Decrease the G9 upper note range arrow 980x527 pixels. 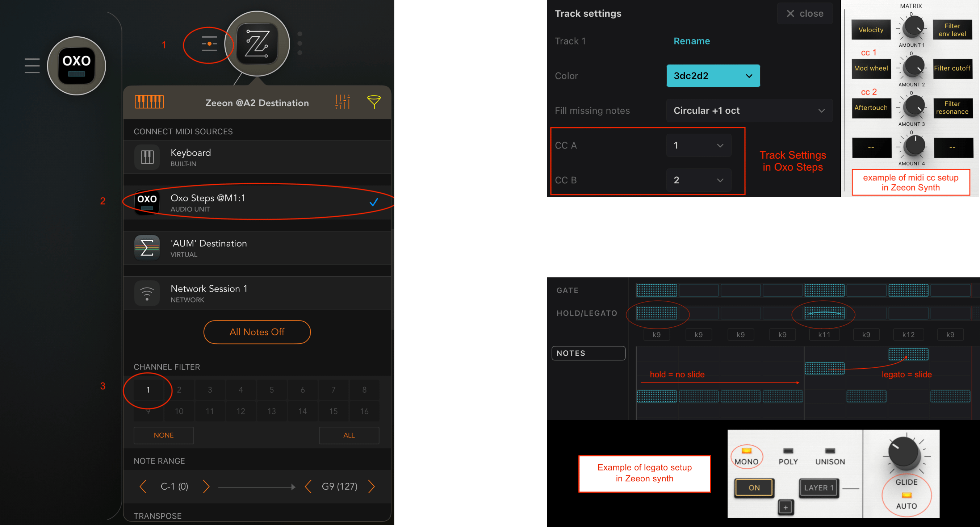click(x=308, y=486)
